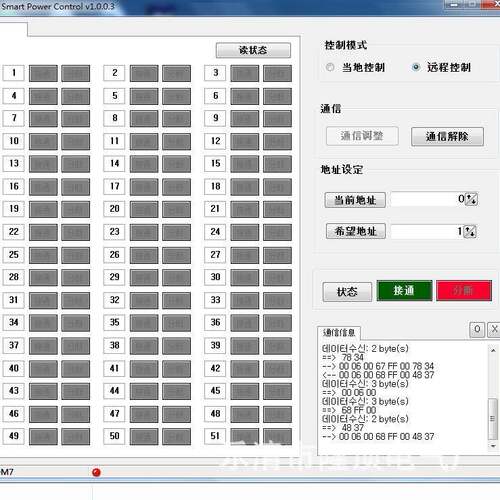Screen dimensions: 500x500
Task: Click the left gray button beside channel 30
Action: pos(245,278)
